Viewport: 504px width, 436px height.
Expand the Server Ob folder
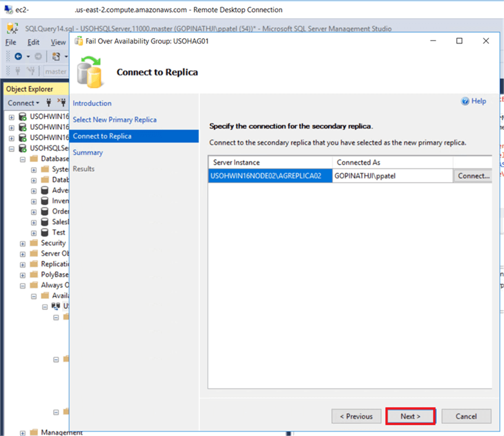[23, 254]
